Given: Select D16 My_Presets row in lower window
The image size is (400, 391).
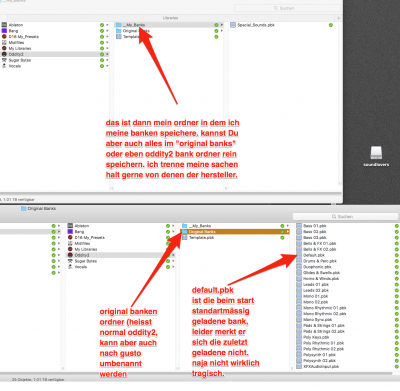Looking at the screenshot, I should coord(121,238).
